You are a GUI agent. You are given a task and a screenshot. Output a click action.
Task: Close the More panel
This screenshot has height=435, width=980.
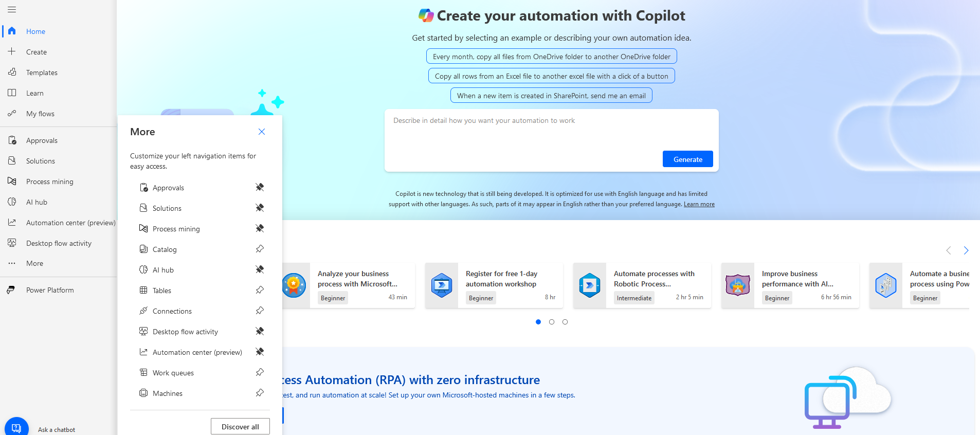click(262, 132)
